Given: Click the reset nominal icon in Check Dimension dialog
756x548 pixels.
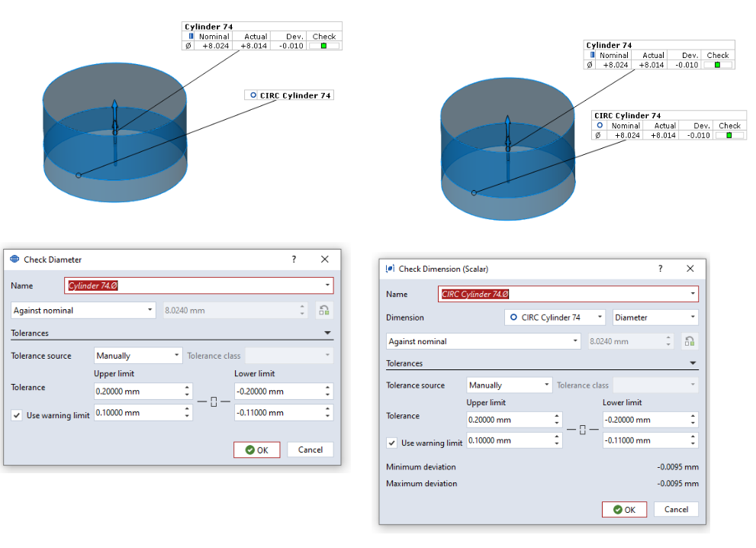Looking at the screenshot, I should click(x=690, y=341).
